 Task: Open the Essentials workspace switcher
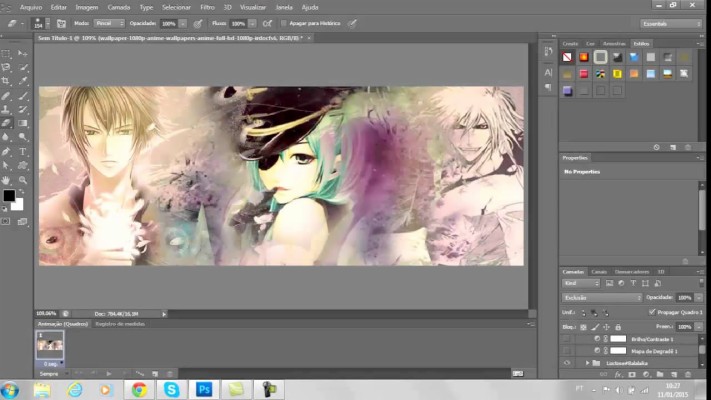point(669,22)
